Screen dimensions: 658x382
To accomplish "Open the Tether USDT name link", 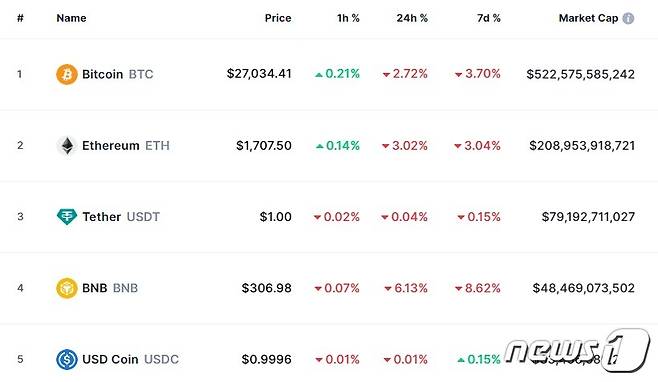I will pyautogui.click(x=121, y=217).
